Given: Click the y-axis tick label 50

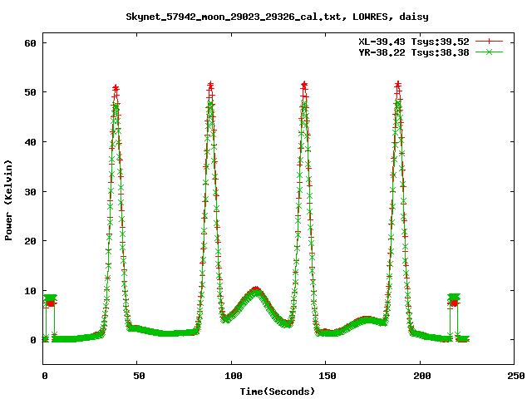Looking at the screenshot, I should click(30, 92).
